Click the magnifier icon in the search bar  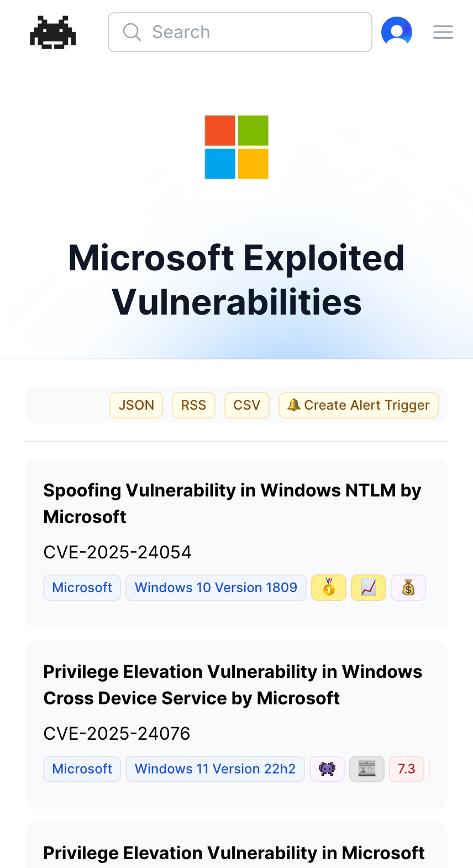[x=132, y=32]
